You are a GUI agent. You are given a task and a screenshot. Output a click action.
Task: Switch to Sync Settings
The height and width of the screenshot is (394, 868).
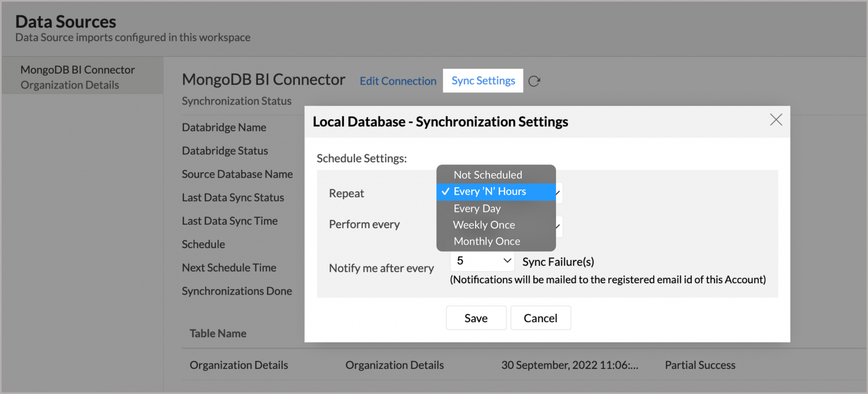click(x=483, y=80)
